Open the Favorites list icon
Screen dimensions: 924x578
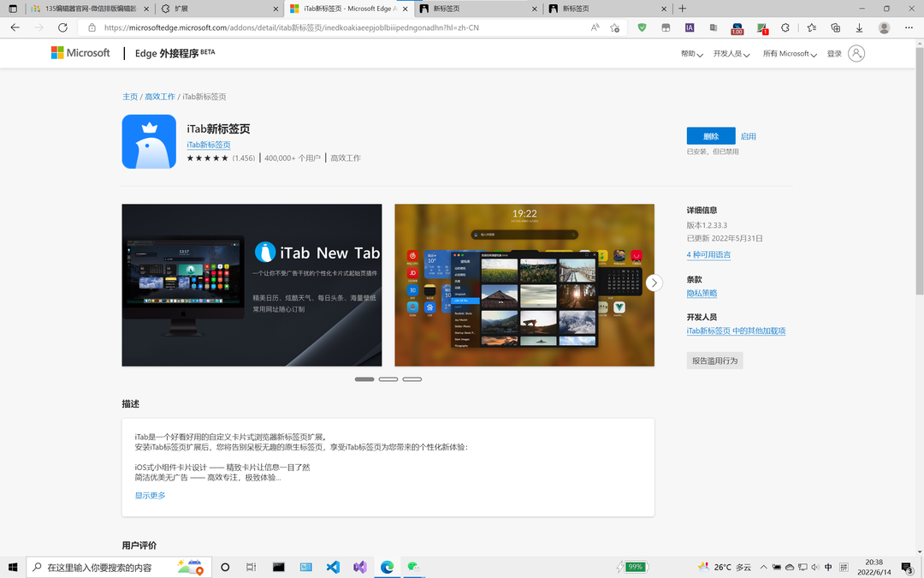811,27
